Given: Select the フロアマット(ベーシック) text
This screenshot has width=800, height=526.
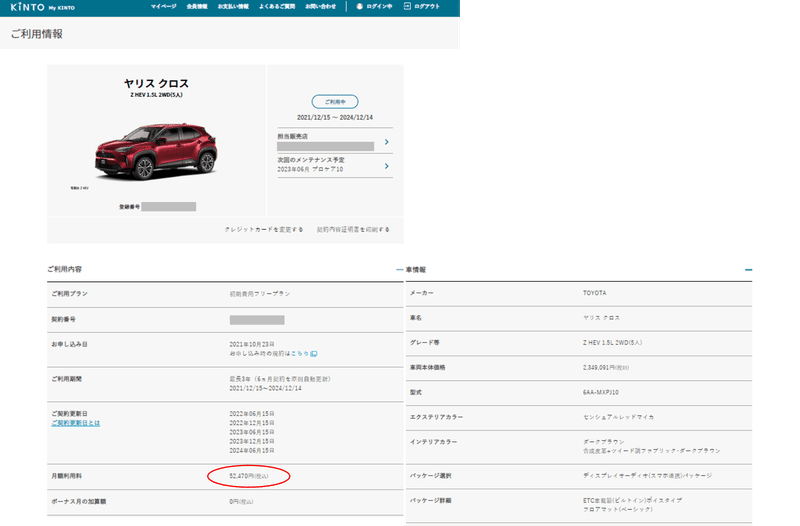Looking at the screenshot, I should tap(617, 509).
